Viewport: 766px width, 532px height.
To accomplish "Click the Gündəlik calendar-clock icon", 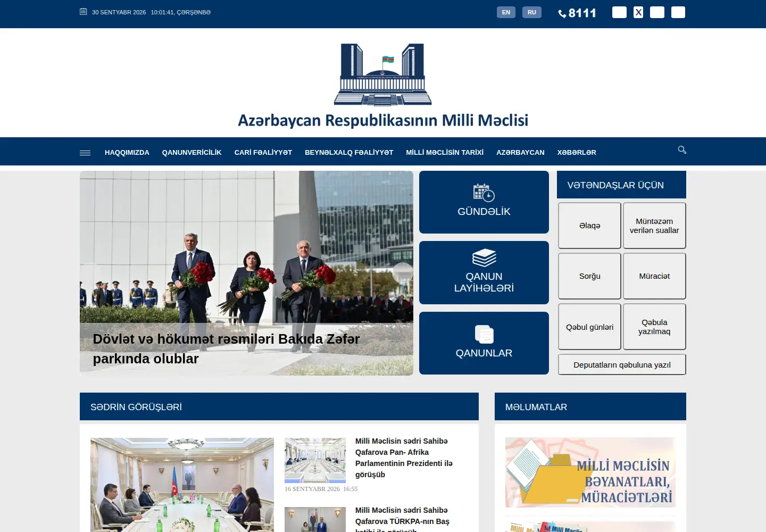I will tap(484, 193).
